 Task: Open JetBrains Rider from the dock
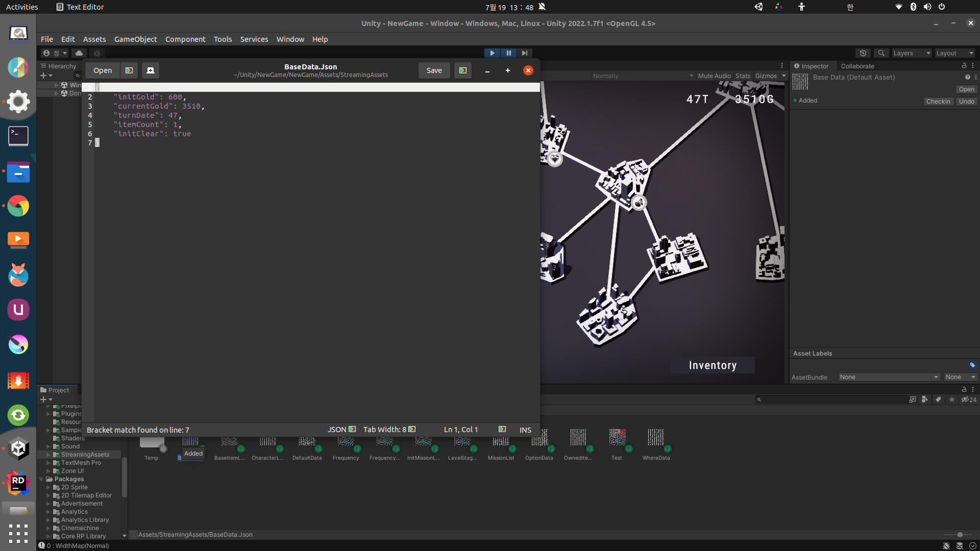18,483
